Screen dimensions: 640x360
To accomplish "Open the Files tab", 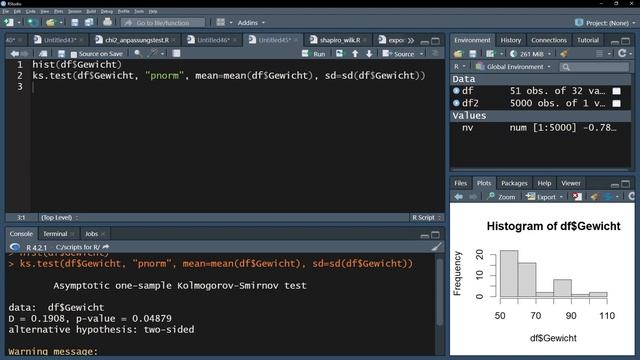I will click(460, 183).
